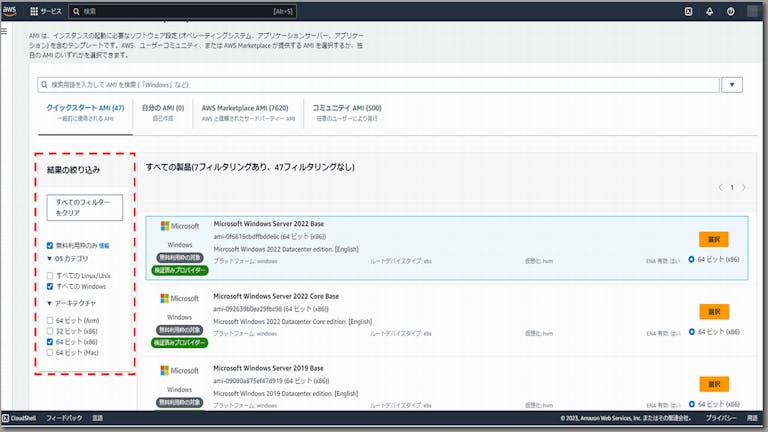Go to previous results page arrow
Screen dimensions: 768x432
720,188
